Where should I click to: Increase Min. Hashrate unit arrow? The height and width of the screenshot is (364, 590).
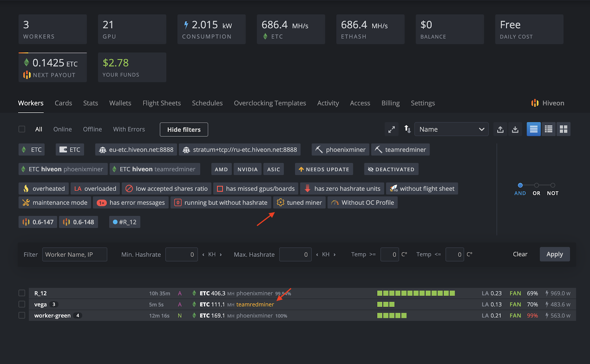(x=221, y=255)
